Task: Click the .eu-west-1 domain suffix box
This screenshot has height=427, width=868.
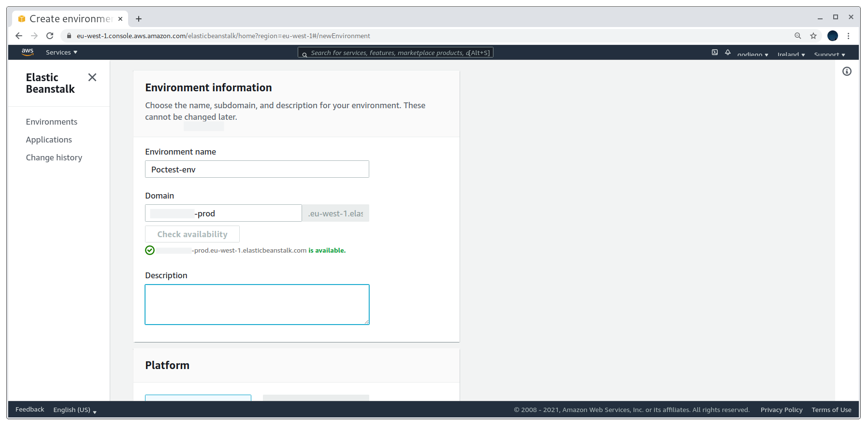Action: [x=336, y=213]
